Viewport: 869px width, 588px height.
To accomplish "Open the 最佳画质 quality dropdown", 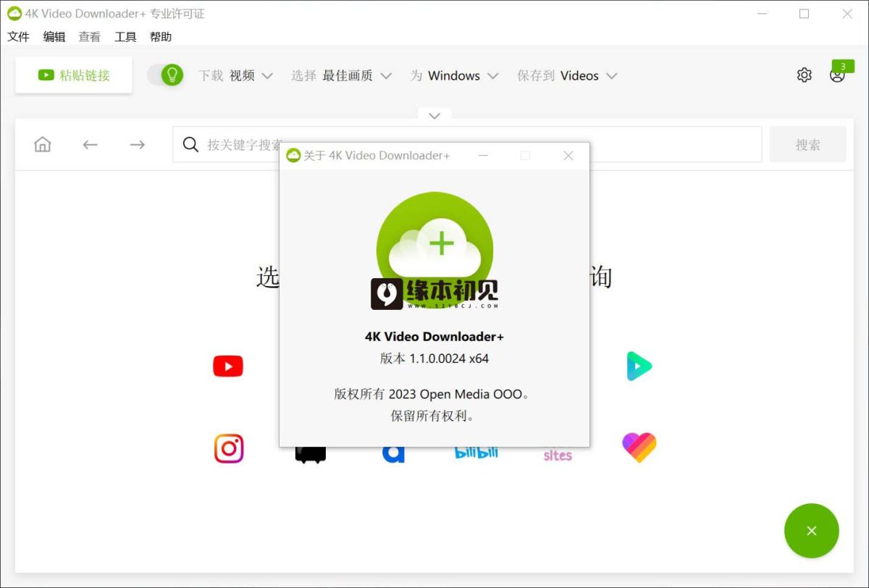I will pyautogui.click(x=342, y=75).
